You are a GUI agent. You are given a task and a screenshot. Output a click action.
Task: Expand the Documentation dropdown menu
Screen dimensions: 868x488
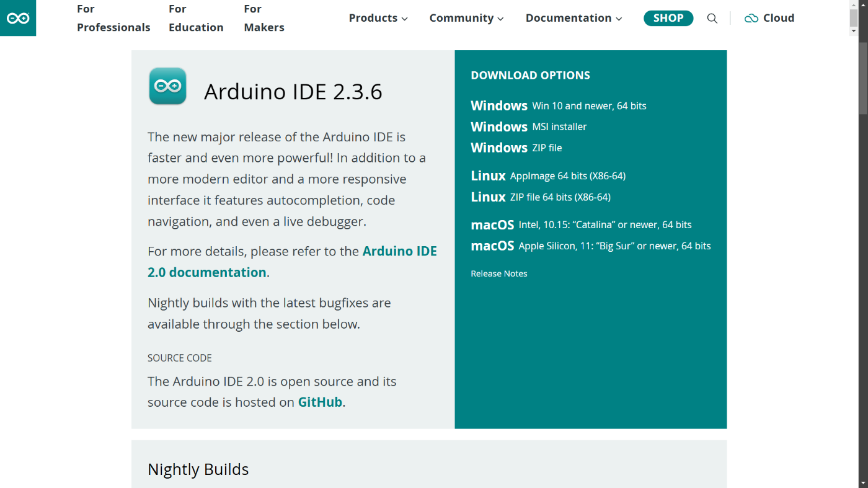pos(574,18)
